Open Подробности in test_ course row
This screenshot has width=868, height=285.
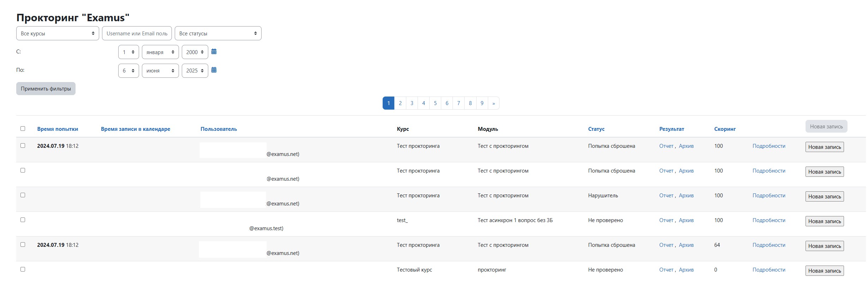click(x=769, y=220)
